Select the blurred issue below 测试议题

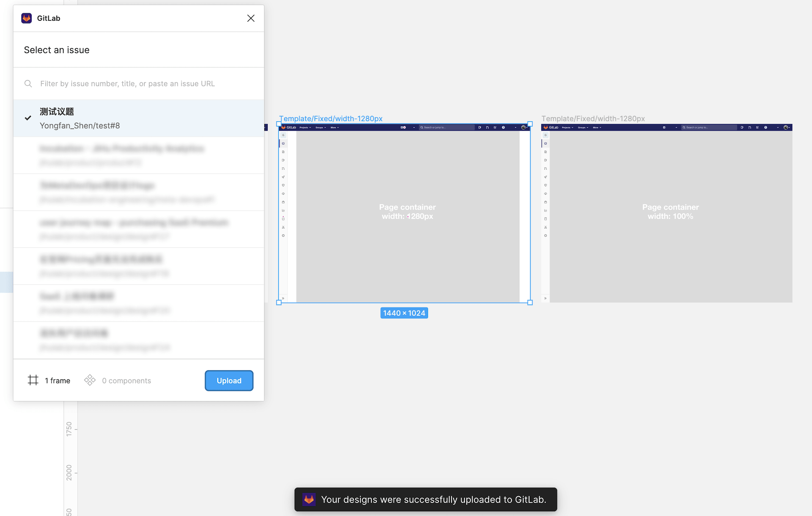pyautogui.click(x=139, y=155)
